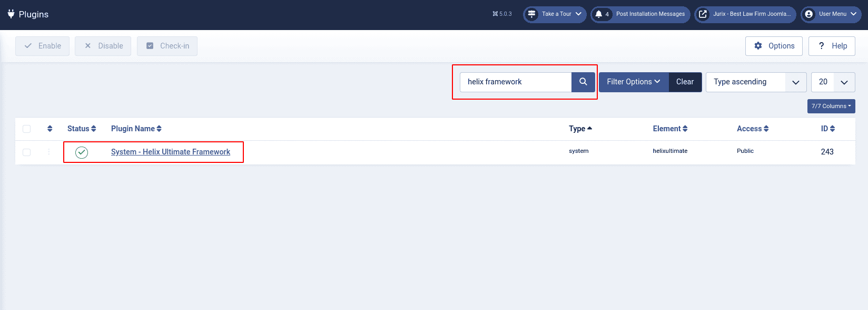Open the Take a Tour menu
The image size is (868, 310).
(x=555, y=14)
